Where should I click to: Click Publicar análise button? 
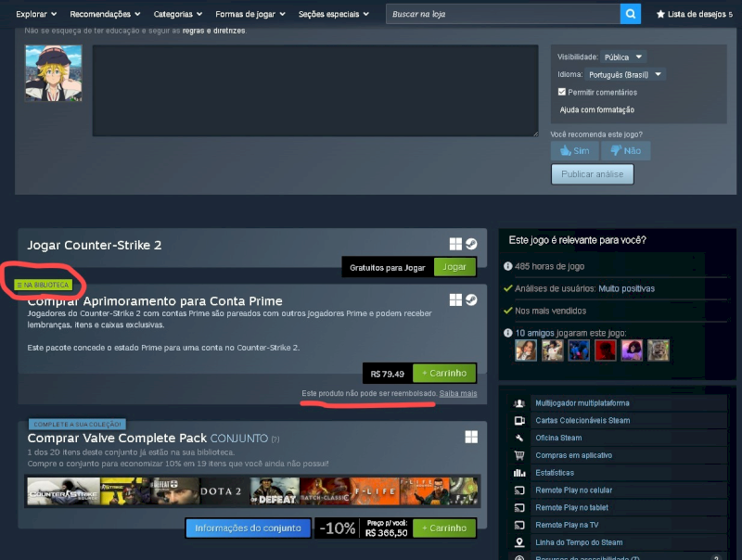[x=593, y=174]
